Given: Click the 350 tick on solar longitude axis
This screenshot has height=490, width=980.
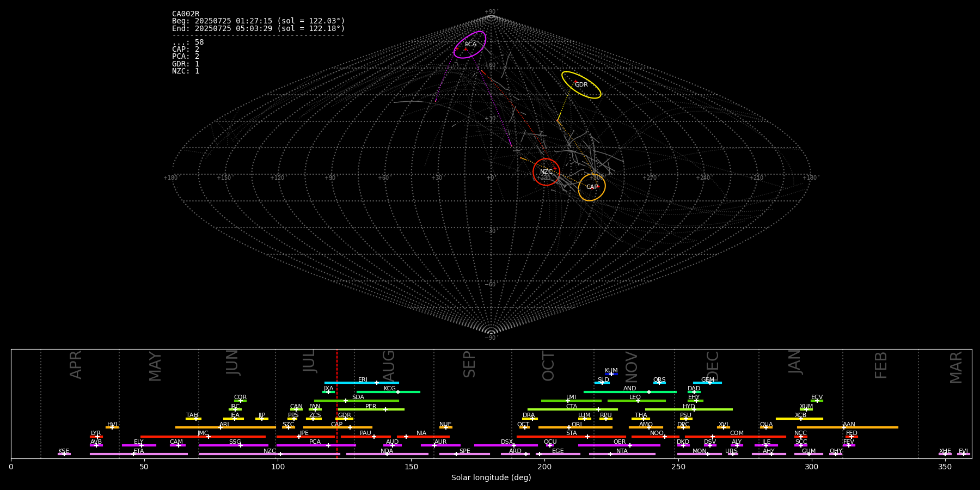Looking at the screenshot, I should (x=945, y=467).
